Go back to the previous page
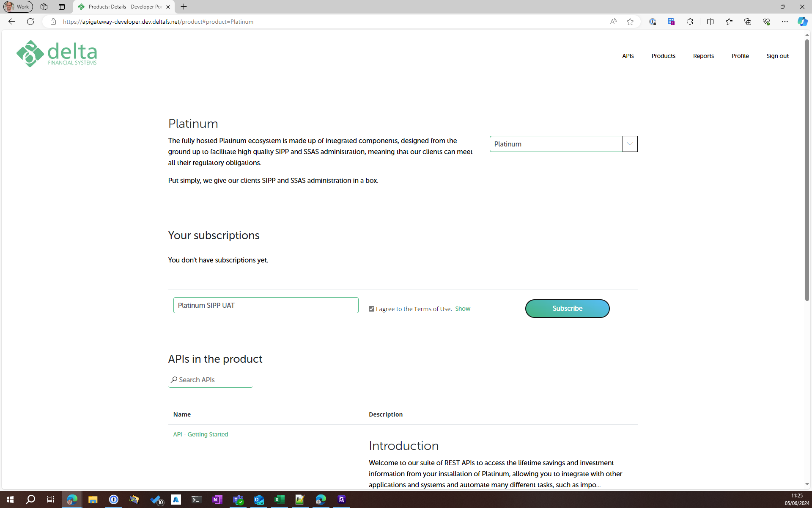This screenshot has height=508, width=812. pyautogui.click(x=12, y=22)
